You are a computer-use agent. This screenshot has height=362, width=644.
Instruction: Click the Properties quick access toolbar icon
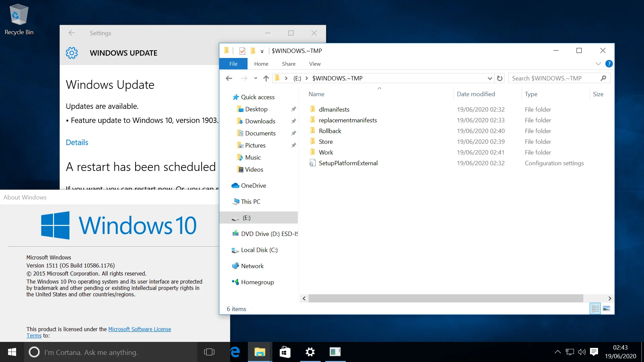click(242, 51)
